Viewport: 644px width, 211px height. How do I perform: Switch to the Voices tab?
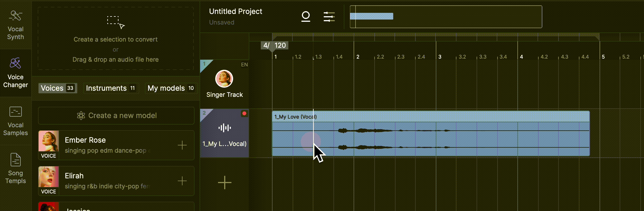click(58, 88)
